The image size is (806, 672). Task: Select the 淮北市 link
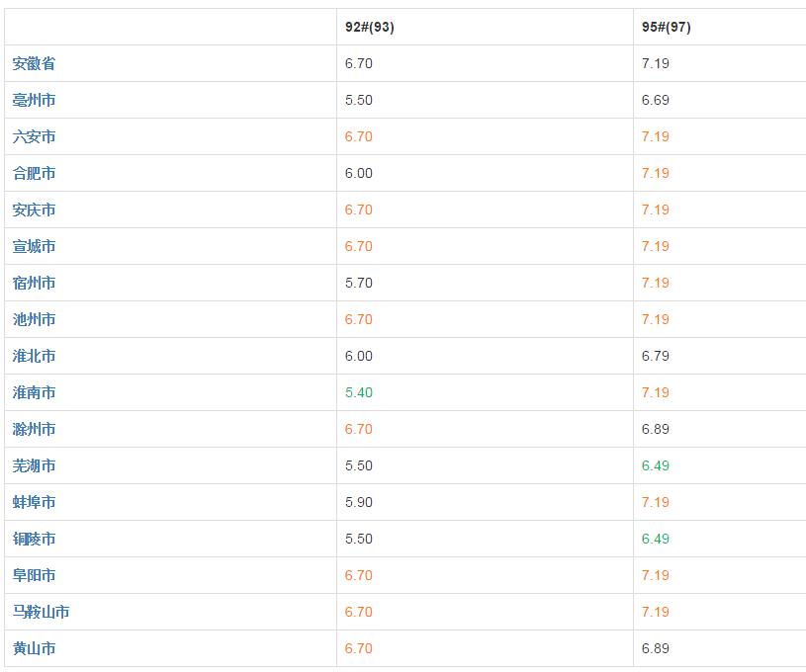point(34,356)
